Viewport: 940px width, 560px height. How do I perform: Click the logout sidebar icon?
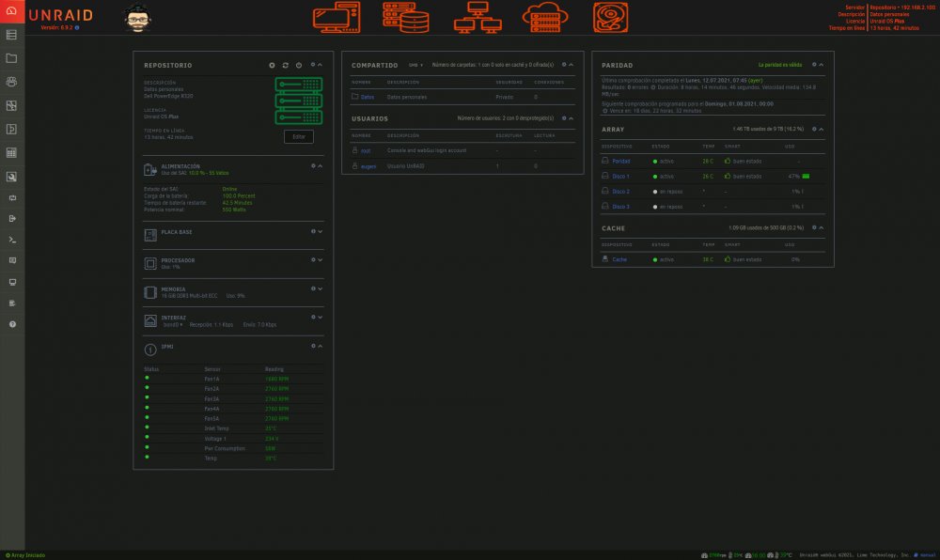[x=12, y=219]
